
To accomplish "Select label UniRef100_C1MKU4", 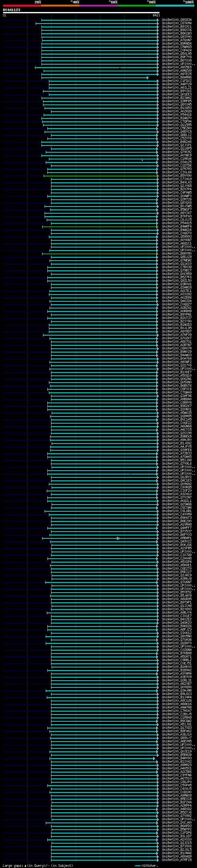I will click(177, 159).
